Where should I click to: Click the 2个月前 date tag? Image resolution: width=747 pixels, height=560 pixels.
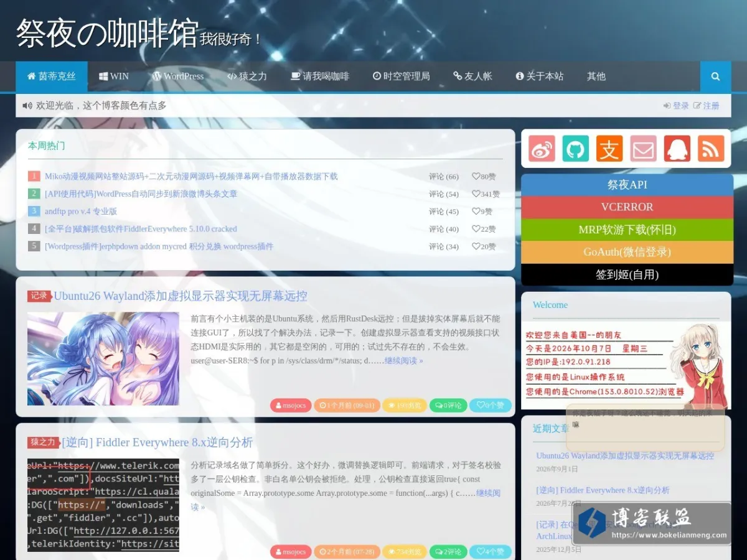click(x=347, y=552)
